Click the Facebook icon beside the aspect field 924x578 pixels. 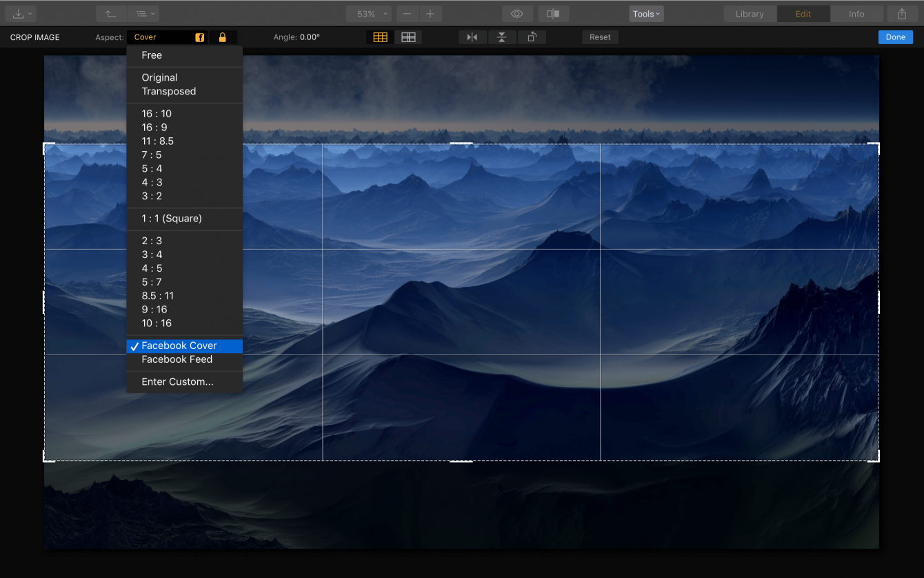click(199, 37)
